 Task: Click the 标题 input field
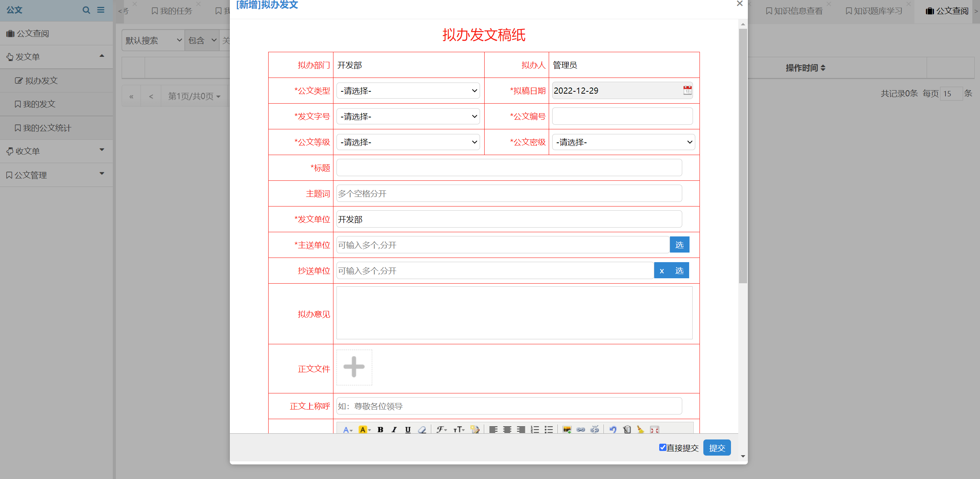(x=509, y=168)
